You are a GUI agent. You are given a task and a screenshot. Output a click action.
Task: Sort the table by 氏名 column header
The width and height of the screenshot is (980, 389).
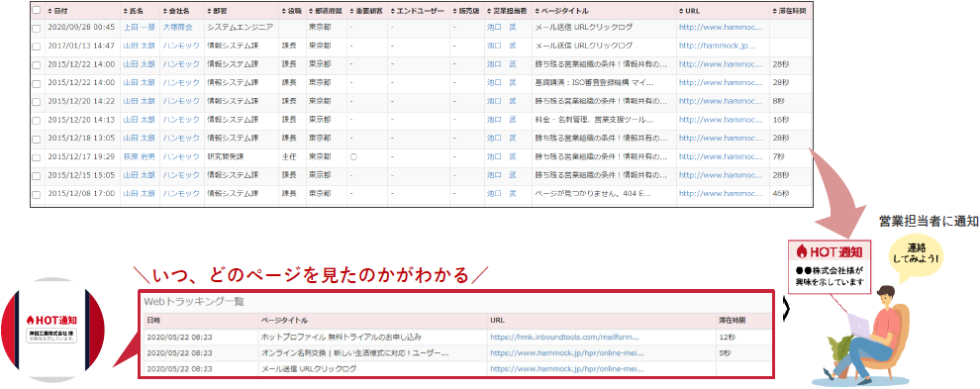coord(133,11)
